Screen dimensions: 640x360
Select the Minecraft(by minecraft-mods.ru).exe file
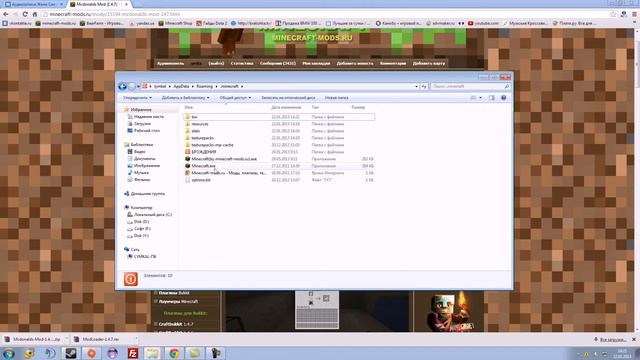coord(224,159)
